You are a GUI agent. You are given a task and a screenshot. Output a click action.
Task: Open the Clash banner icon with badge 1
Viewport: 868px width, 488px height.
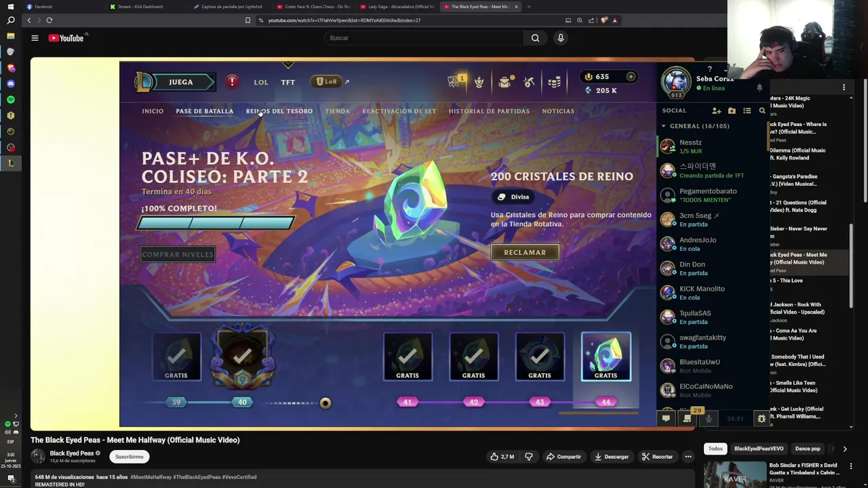(x=454, y=82)
